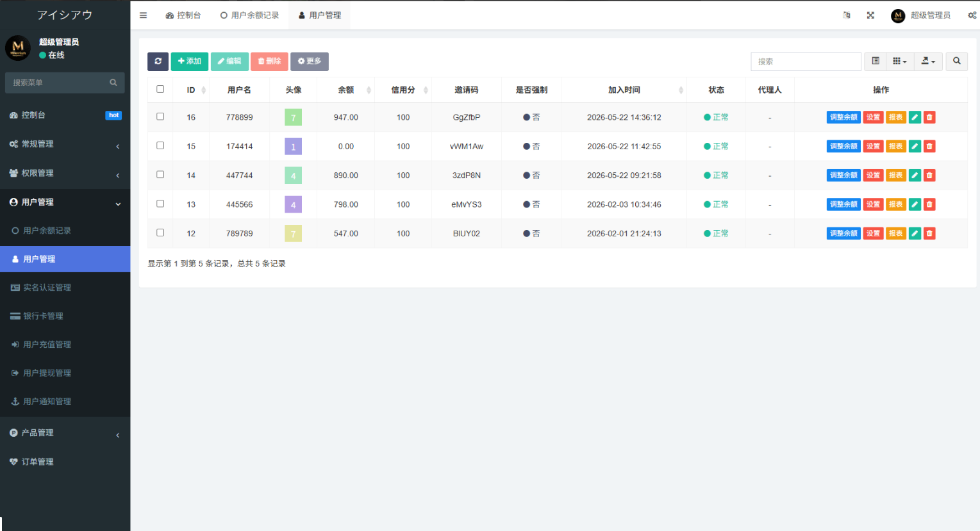Click the sidebar menu search magnifier icon
The height and width of the screenshot is (531, 980).
click(113, 83)
